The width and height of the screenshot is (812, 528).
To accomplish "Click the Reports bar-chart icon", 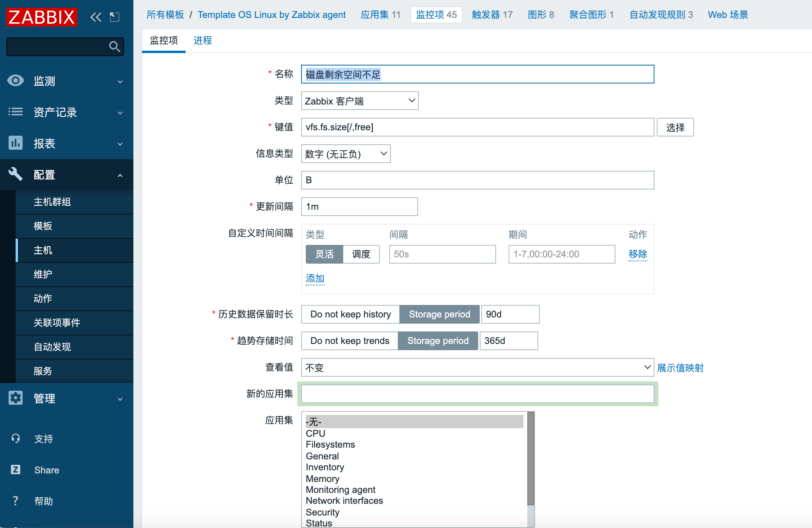I will coord(16,143).
